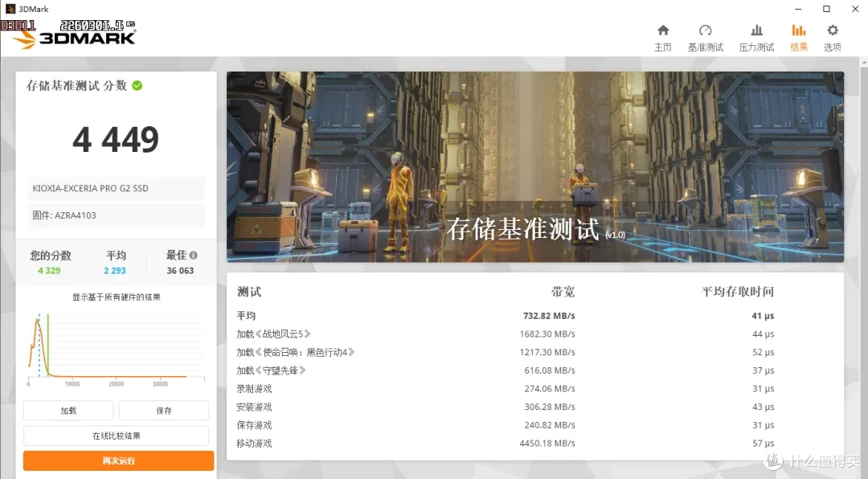The height and width of the screenshot is (479, 868).
Task: Click your score value 4 329
Action: tap(49, 271)
